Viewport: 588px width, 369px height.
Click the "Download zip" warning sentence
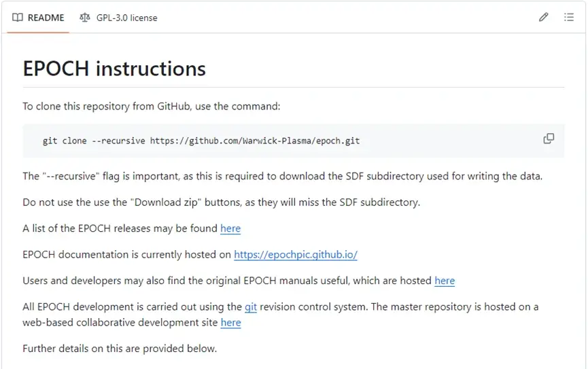point(221,203)
